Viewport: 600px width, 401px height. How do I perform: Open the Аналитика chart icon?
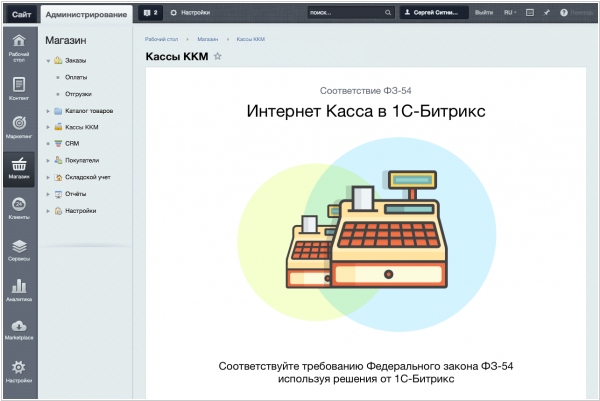coord(18,290)
